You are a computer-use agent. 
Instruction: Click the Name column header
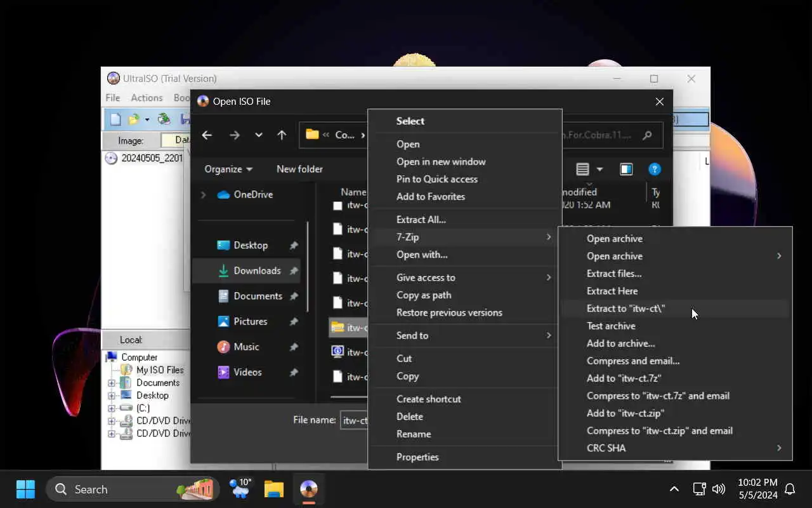[353, 192]
